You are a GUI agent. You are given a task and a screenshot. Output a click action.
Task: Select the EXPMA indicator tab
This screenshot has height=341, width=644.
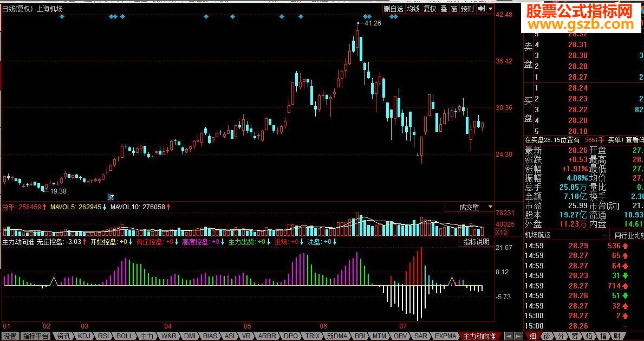click(x=446, y=336)
